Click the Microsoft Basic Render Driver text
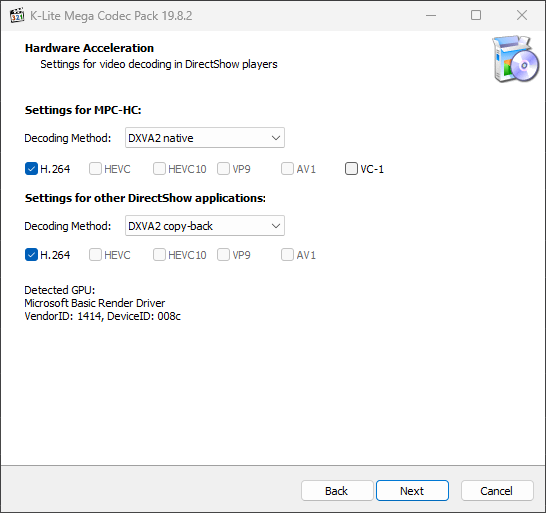 pos(95,303)
